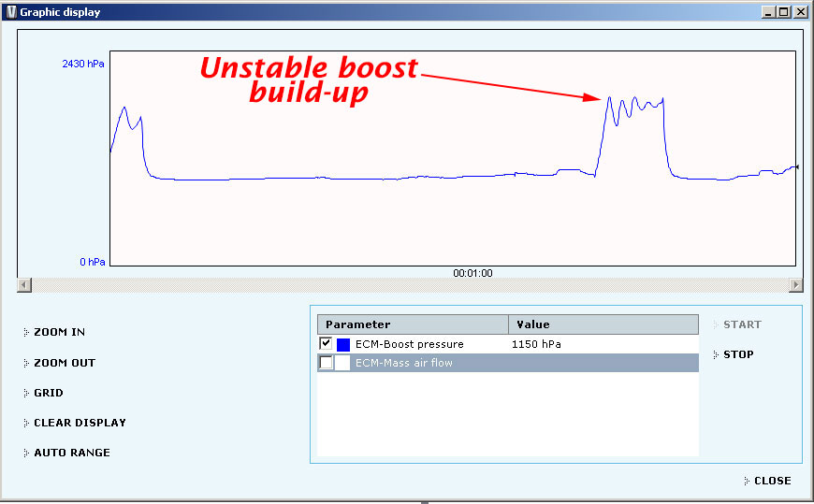Select CLEAR DISPLAY
Image resolution: width=814 pixels, height=504 pixels.
pyautogui.click(x=75, y=423)
